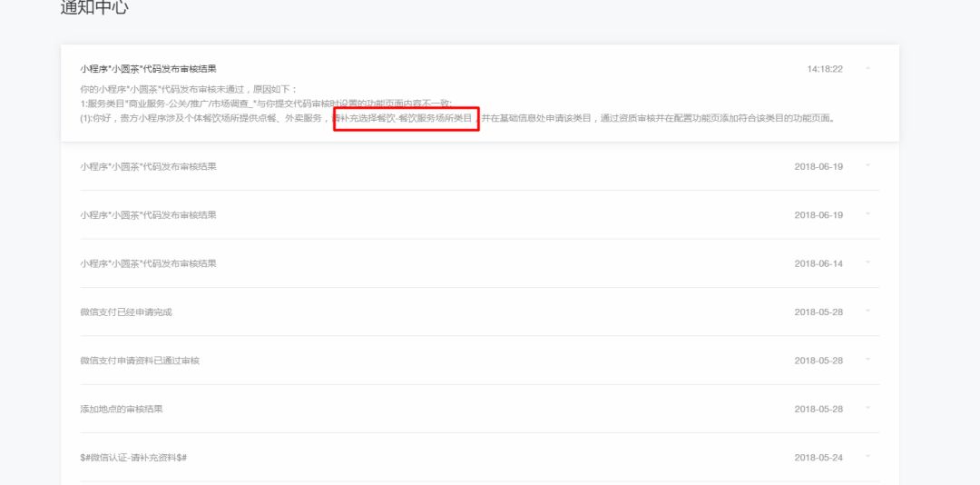Click the line starting 1:服务类目"商业服务-公关/推广/市场调查
Screen dimensions: 980x485
click(266, 104)
